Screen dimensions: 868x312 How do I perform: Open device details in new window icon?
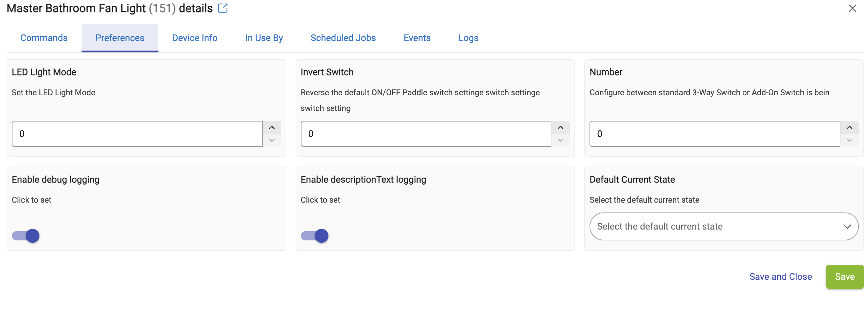223,8
